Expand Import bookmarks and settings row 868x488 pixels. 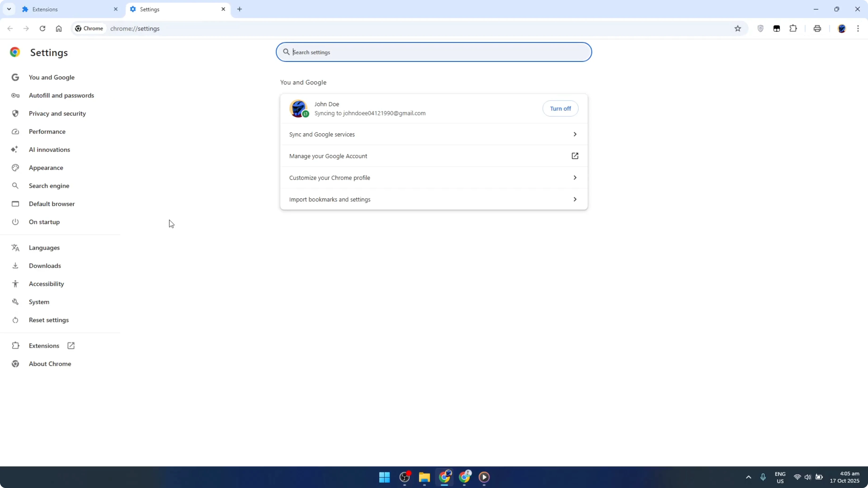tap(434, 199)
